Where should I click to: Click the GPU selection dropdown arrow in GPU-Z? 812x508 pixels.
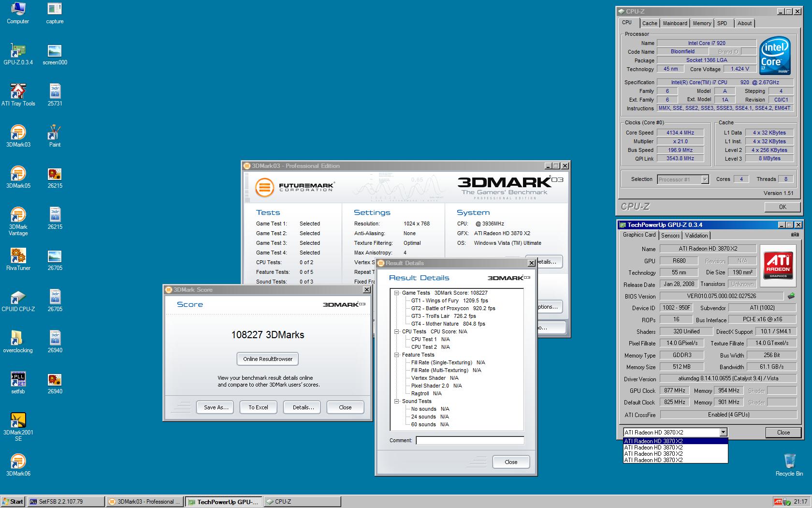[x=723, y=433]
